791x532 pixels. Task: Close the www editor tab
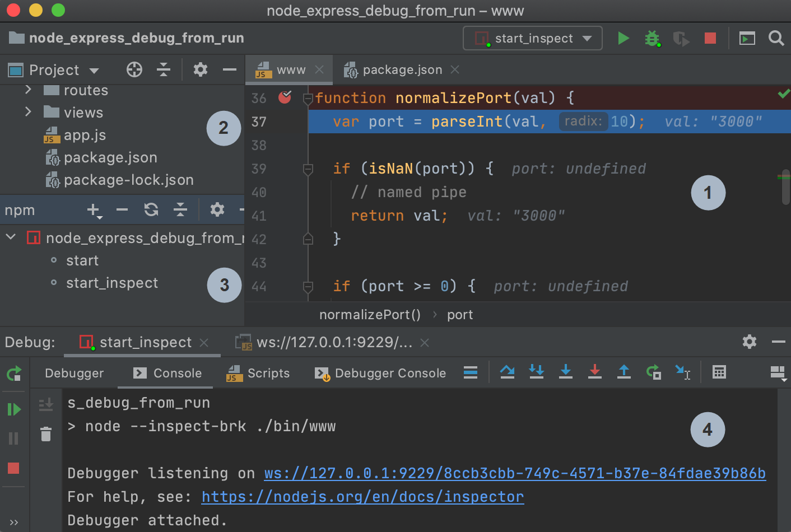pos(319,69)
